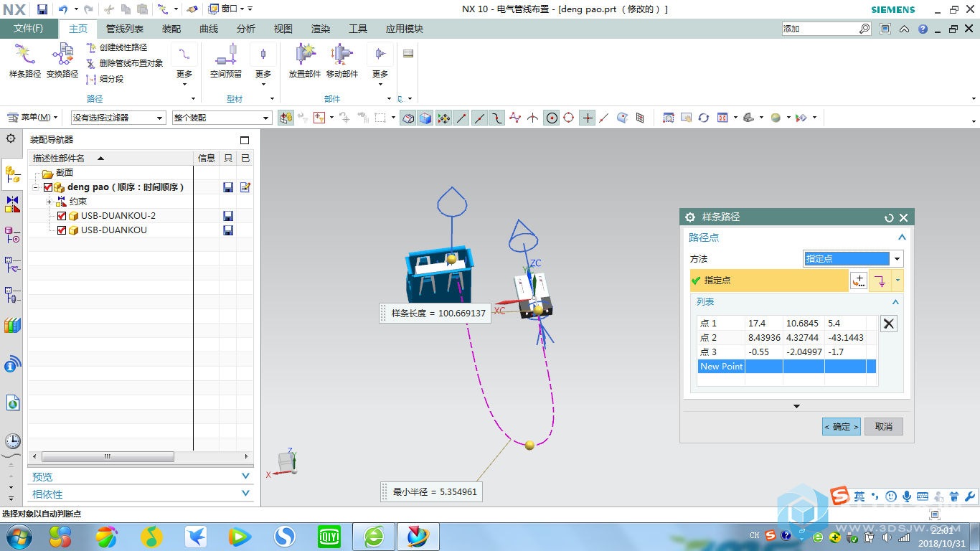Switch to the 管线列表 ribbon tab

coord(125,29)
